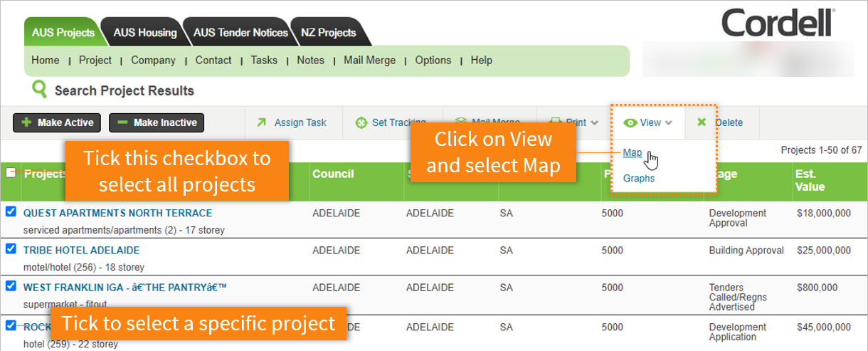The image size is (868, 351).
Task: Switch to AUS Tender Notices tab
Action: pyautogui.click(x=240, y=33)
